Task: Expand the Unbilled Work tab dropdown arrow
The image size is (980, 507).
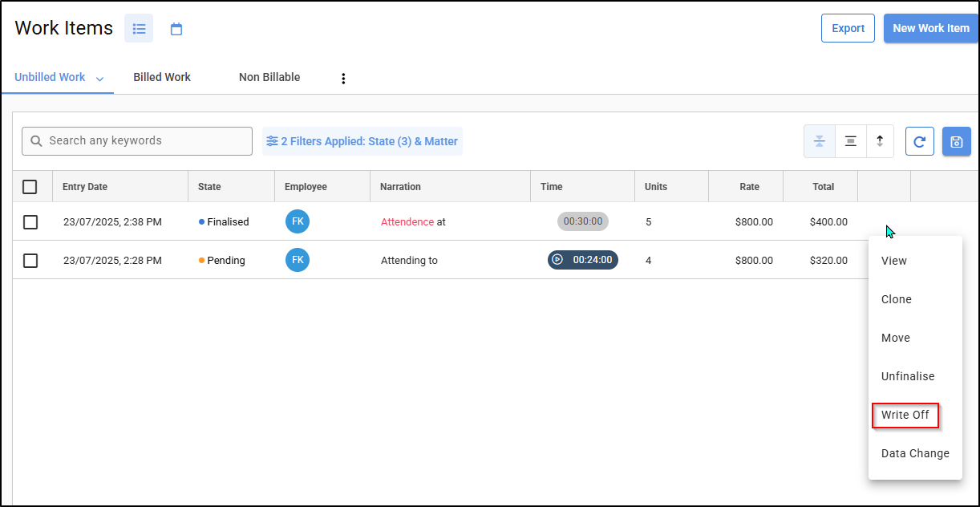Action: pos(100,79)
